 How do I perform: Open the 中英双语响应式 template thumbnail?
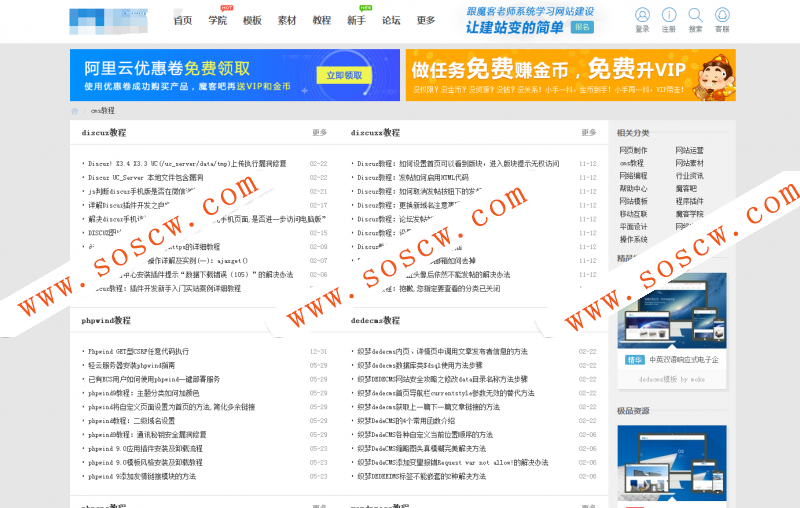point(672,311)
